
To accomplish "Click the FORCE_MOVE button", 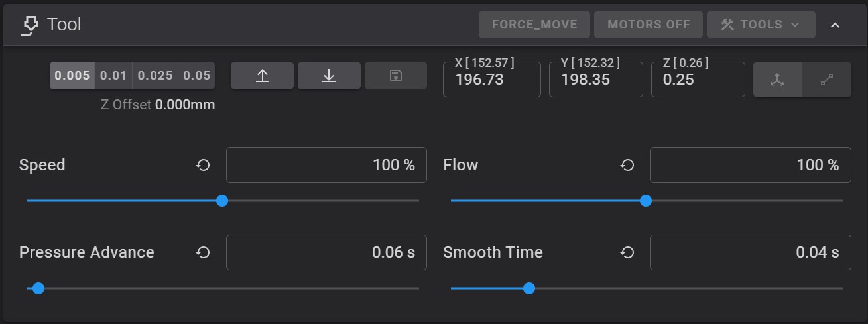I will coord(534,25).
